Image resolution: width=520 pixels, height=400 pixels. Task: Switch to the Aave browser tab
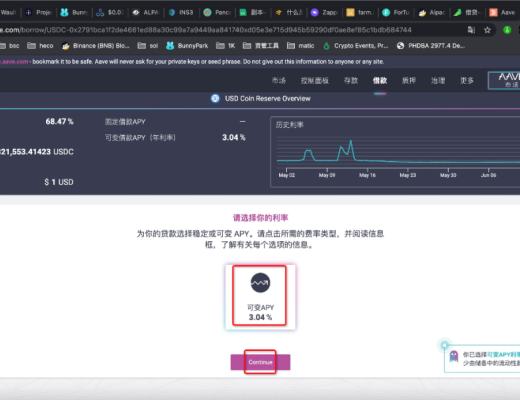point(503,12)
